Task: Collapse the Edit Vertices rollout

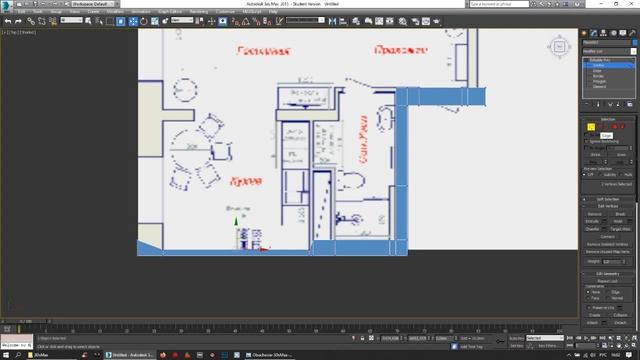Action: point(608,206)
